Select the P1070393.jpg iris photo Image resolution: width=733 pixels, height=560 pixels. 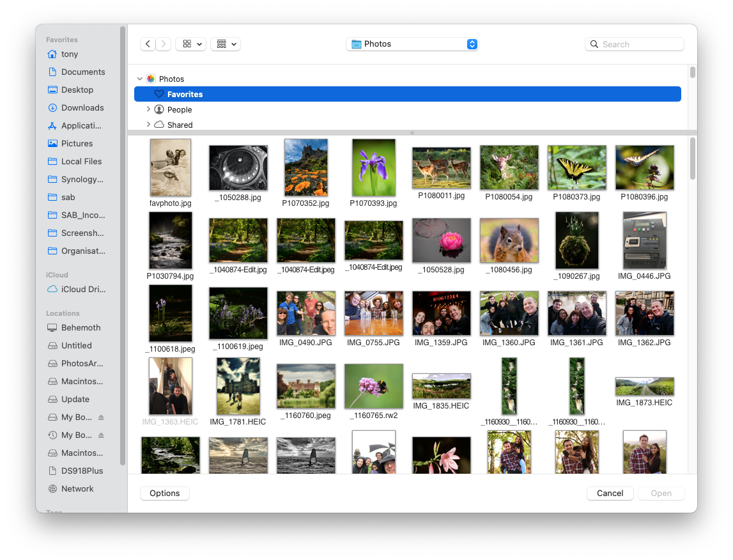[373, 167]
